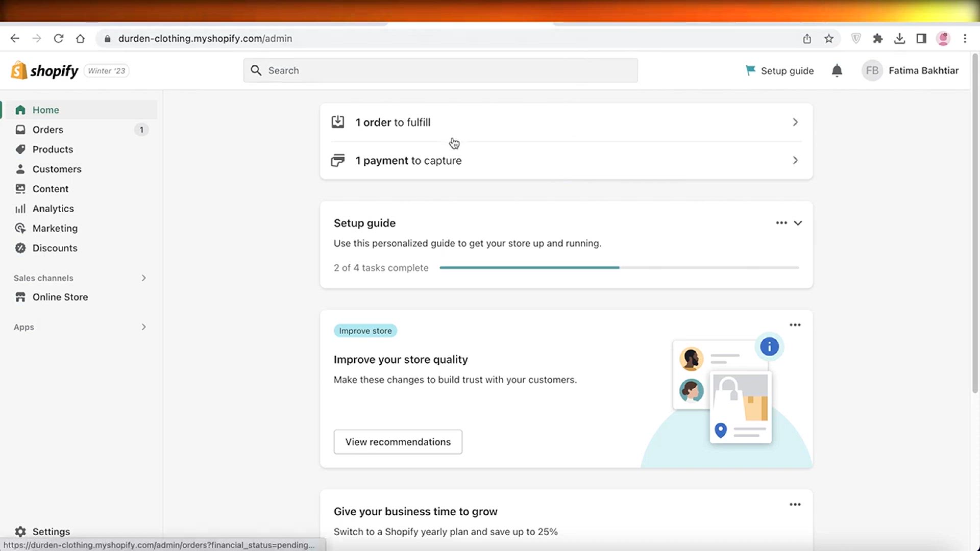Bookmark this page with star icon
Screen dimensions: 980x551
pos(829,38)
